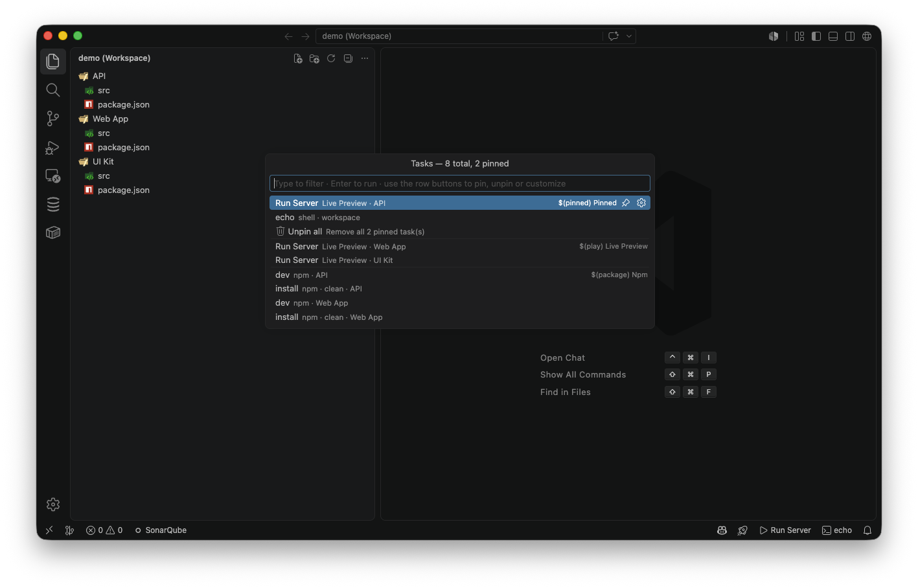
Task: Open the chat dropdown chevron in title bar
Action: (x=629, y=36)
